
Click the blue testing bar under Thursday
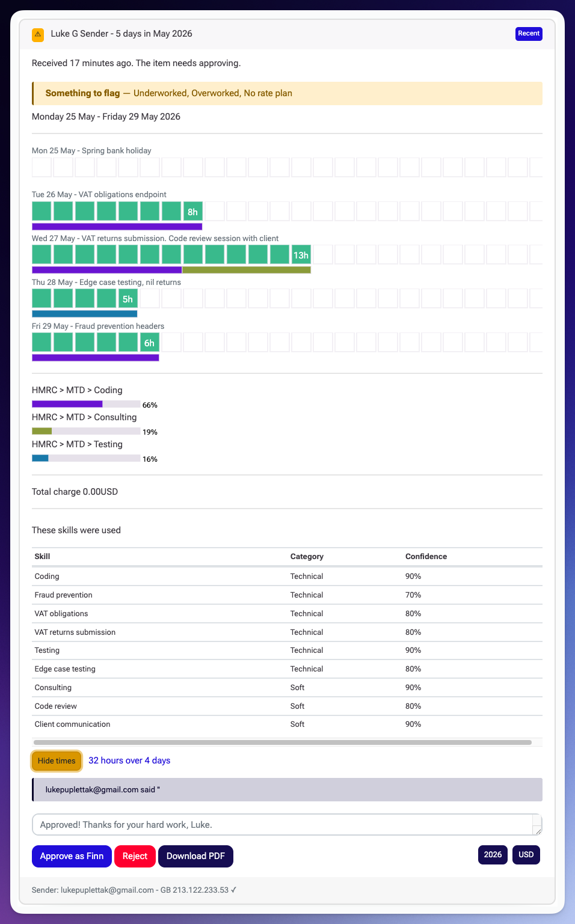(85, 314)
